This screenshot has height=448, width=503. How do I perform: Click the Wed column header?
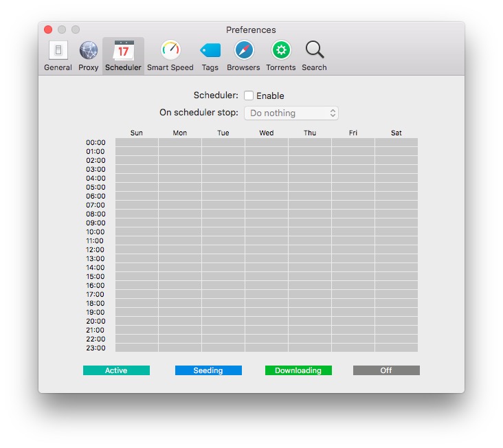(267, 133)
